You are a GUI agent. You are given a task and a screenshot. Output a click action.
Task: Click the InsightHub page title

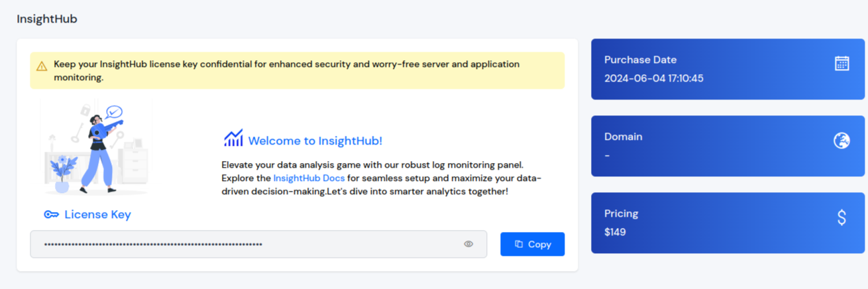(47, 19)
